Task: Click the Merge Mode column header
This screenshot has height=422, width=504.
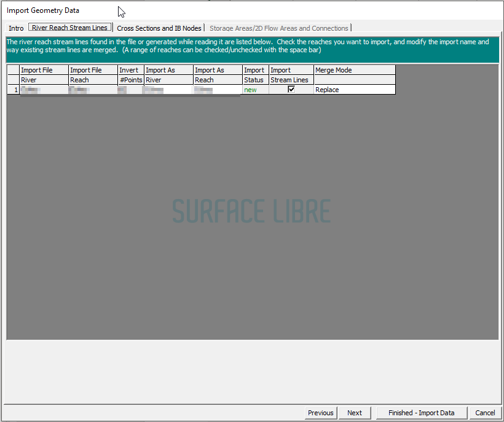Action: click(354, 70)
